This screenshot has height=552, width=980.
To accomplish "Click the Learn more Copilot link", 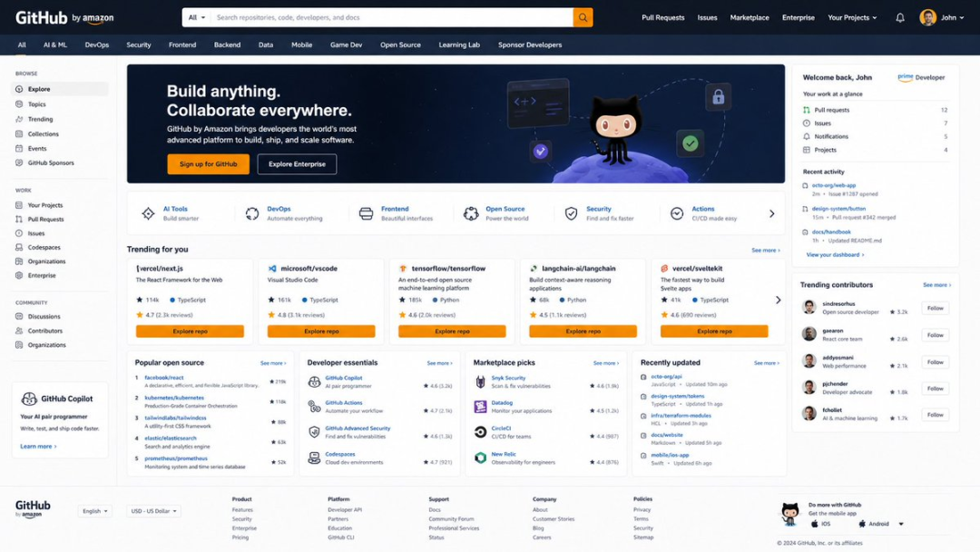I will click(x=38, y=447).
